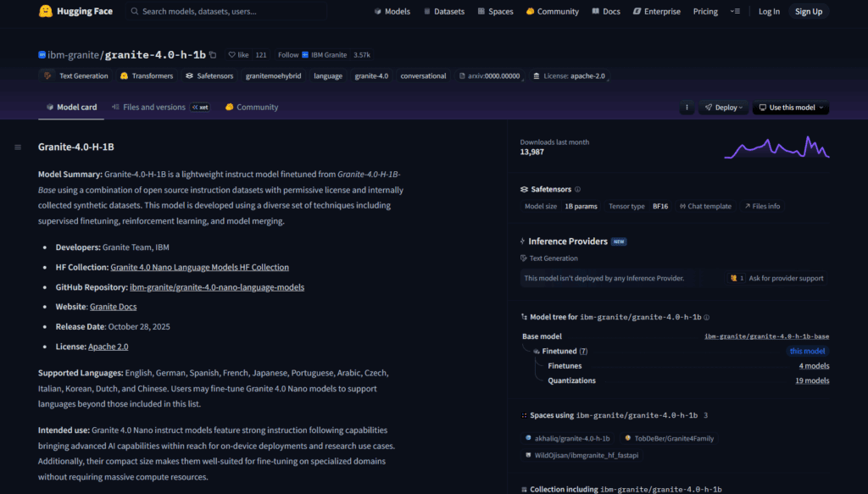This screenshot has width=868, height=494.
Task: Click the Safetensors tag in header
Action: pos(209,75)
